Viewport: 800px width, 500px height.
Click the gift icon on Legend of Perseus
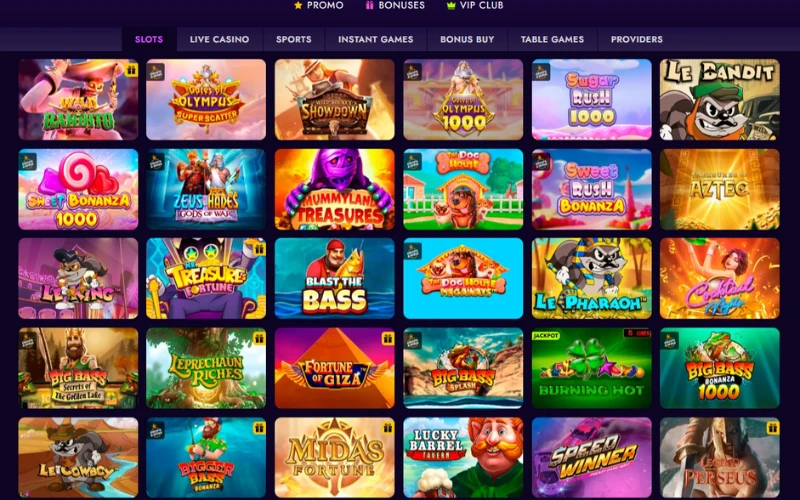(773, 428)
